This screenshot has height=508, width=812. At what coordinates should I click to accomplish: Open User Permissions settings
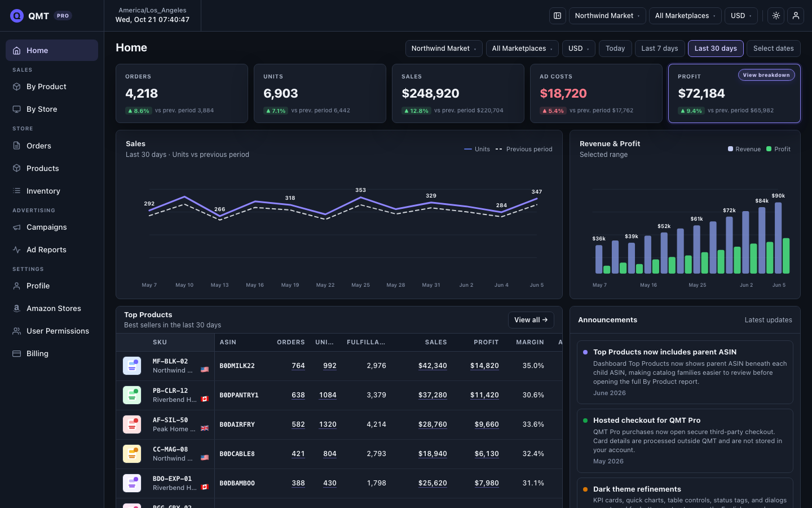coord(52,331)
